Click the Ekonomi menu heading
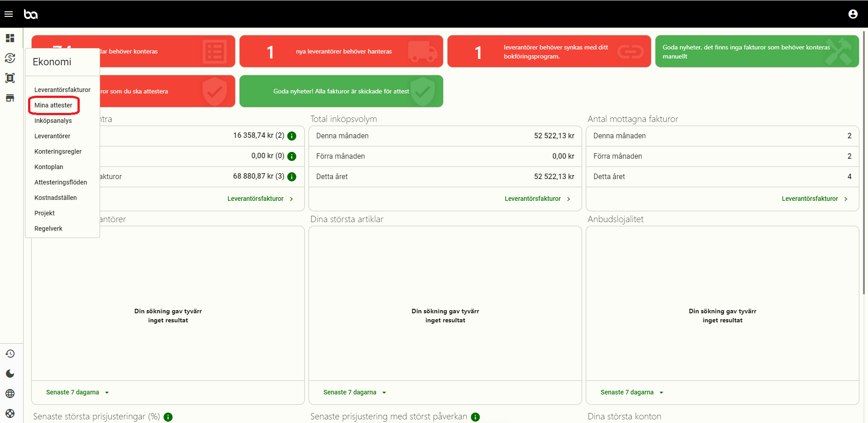The width and height of the screenshot is (868, 423). tap(52, 62)
